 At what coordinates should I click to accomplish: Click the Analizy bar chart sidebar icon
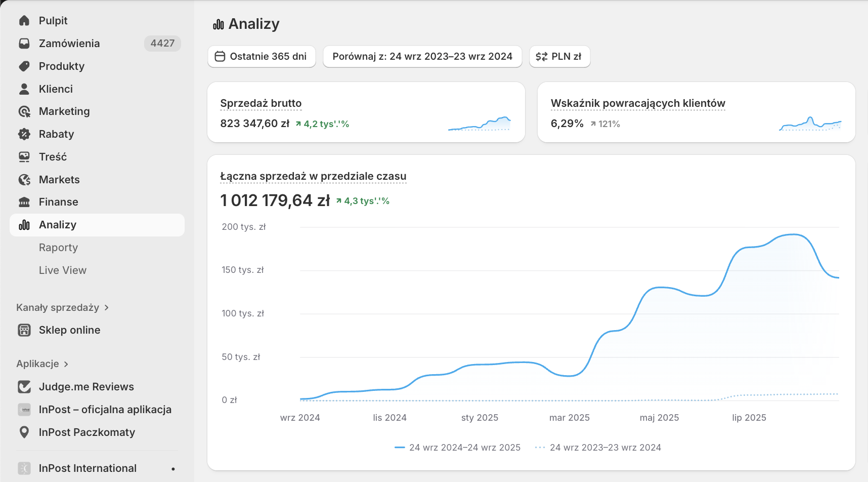[24, 225]
